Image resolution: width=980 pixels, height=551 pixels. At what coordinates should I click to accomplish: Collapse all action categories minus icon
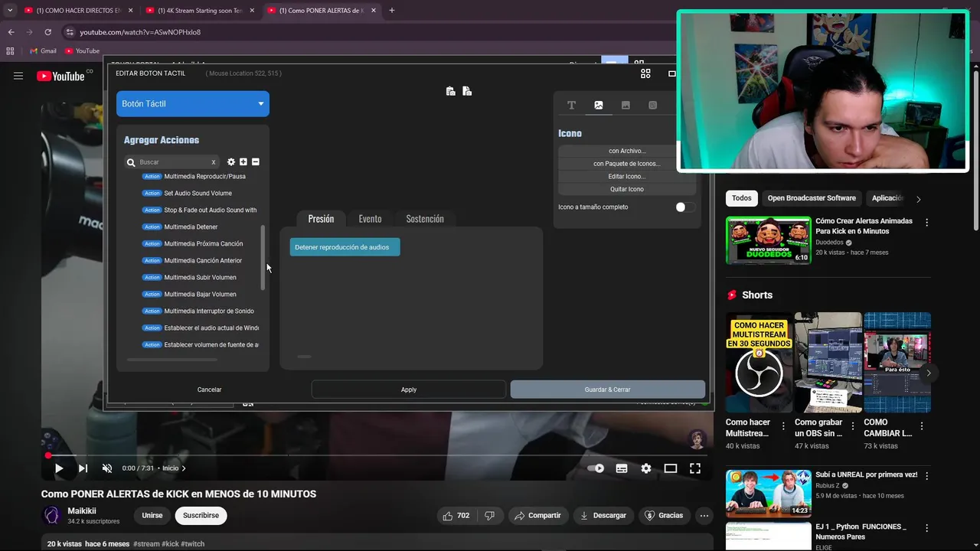coord(256,162)
